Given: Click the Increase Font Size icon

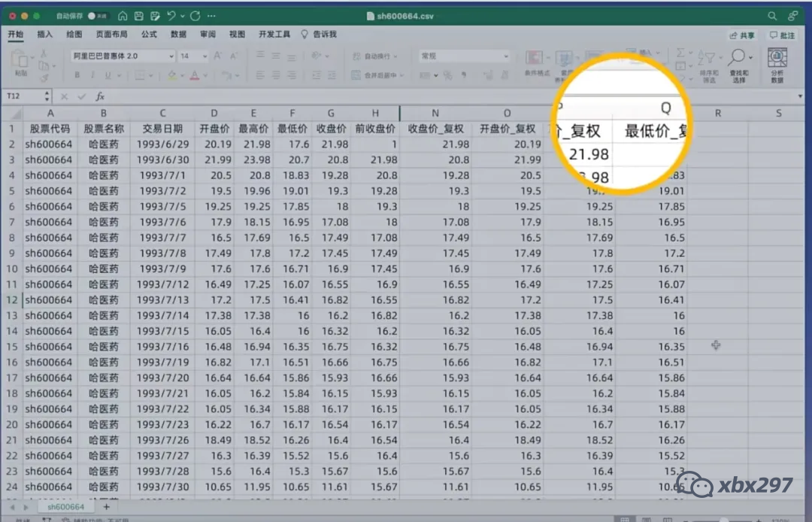Looking at the screenshot, I should pos(217,56).
